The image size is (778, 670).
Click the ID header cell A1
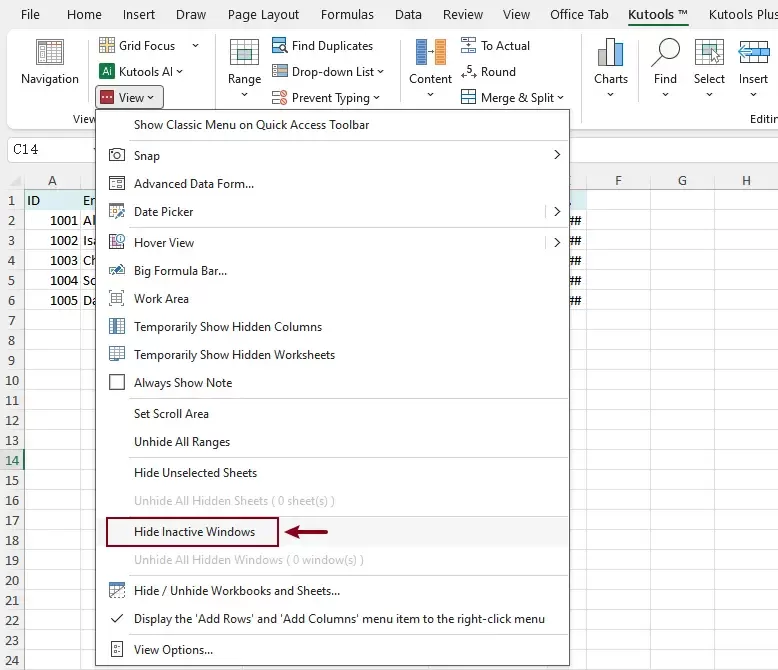(x=53, y=200)
